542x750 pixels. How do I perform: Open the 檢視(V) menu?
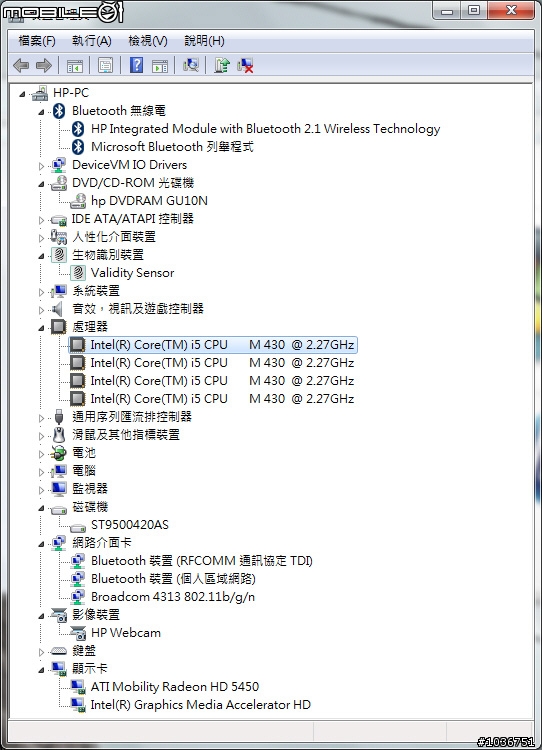148,41
